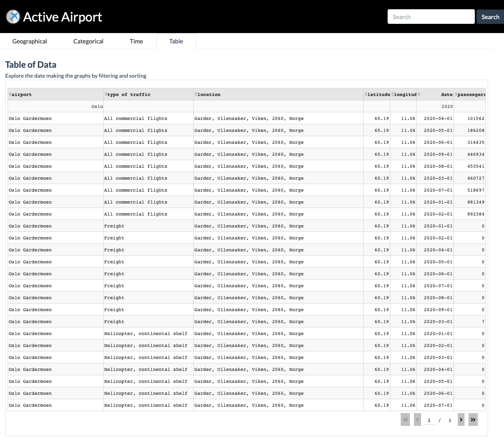Jump to last table page
This screenshot has height=441, width=504.
click(473, 419)
